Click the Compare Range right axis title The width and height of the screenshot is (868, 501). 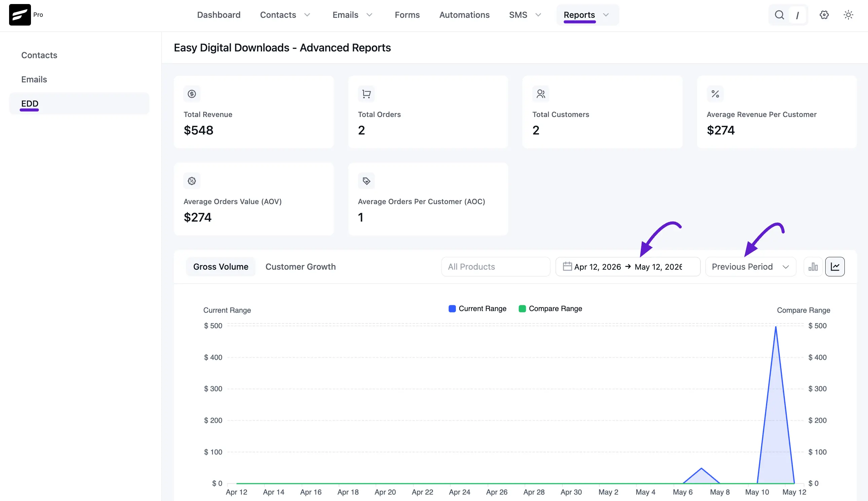pos(803,310)
